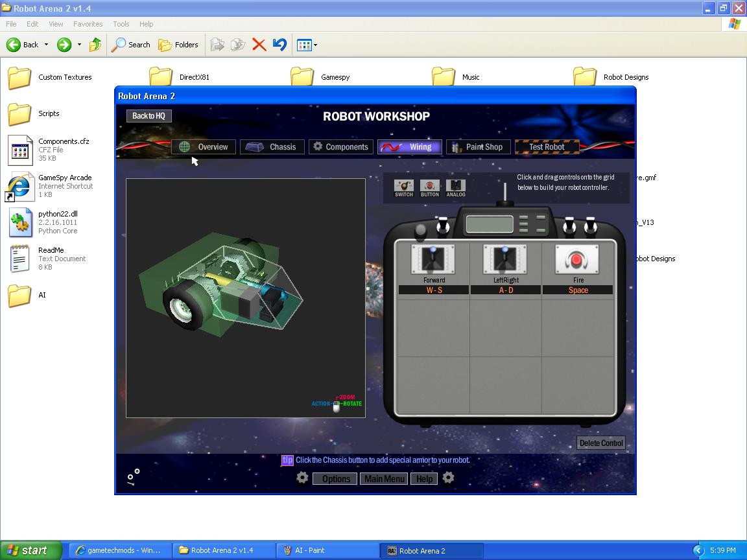Select the python22.dll file
This screenshot has width=747, height=560.
coord(43,222)
